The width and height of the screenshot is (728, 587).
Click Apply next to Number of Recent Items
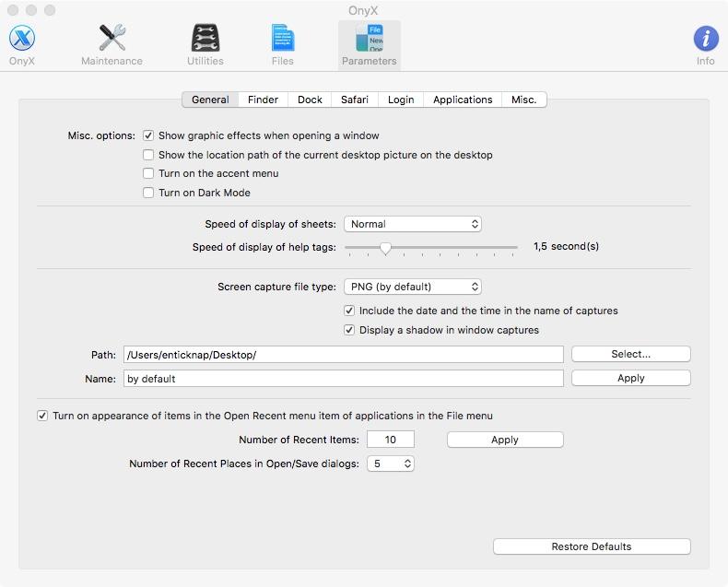[505, 440]
